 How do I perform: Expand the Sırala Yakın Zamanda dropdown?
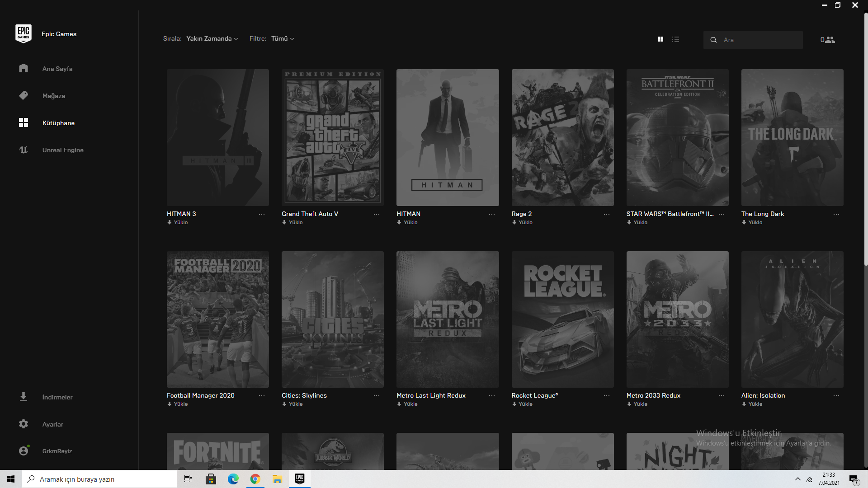212,38
